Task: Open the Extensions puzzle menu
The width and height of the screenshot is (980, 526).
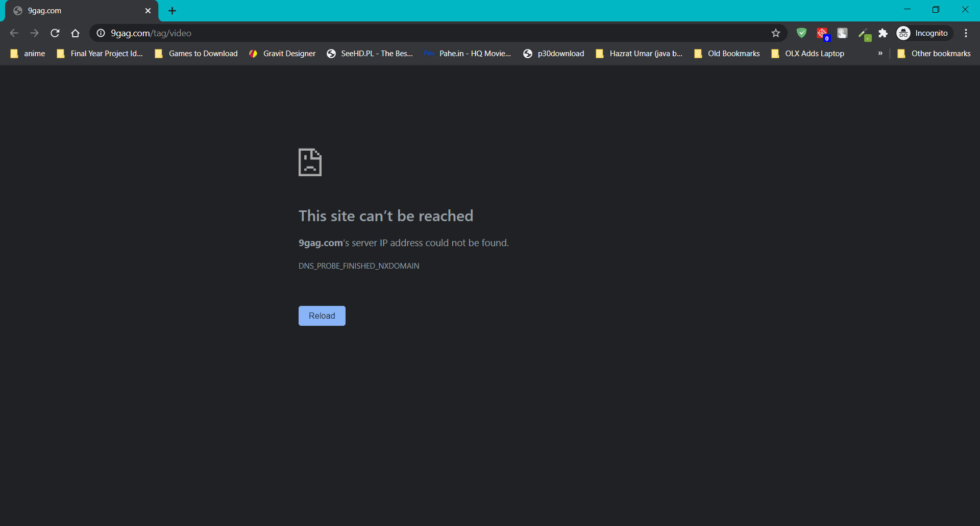Action: pos(883,33)
